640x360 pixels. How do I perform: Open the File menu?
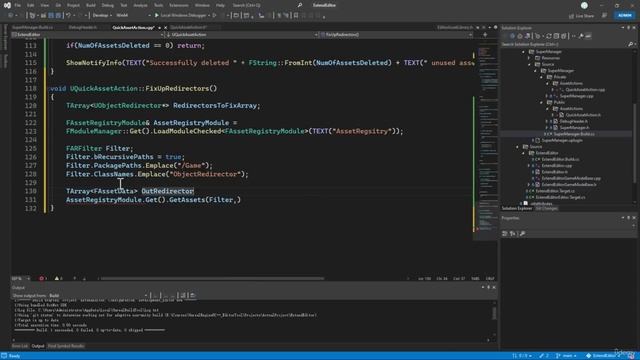18,5
